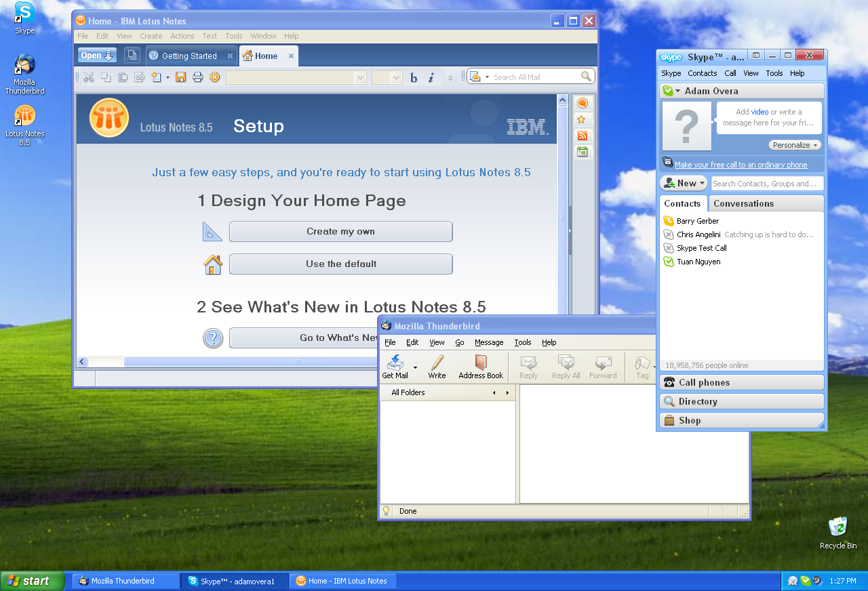Click the Recycle Bin desktop icon
This screenshot has height=591, width=868.
(838, 533)
